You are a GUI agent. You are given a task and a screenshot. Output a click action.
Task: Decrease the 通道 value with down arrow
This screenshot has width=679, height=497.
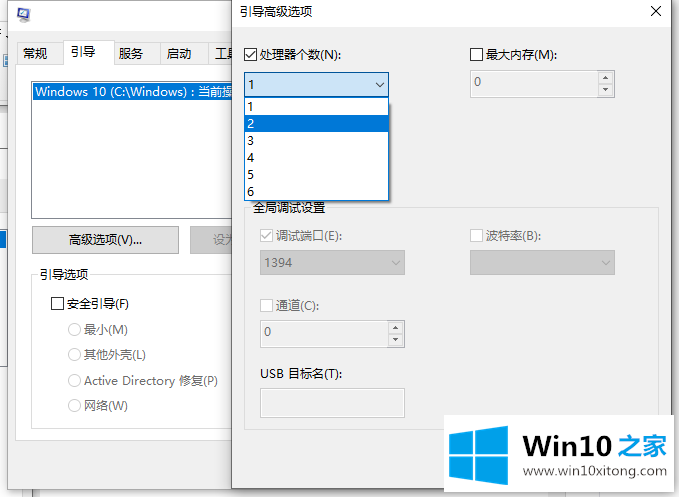[395, 340]
